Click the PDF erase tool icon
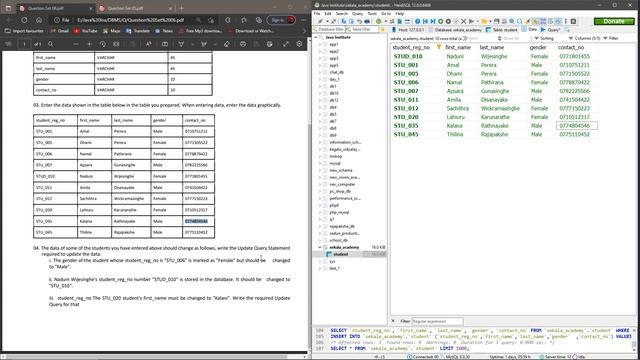640x360 pixels. [227, 44]
